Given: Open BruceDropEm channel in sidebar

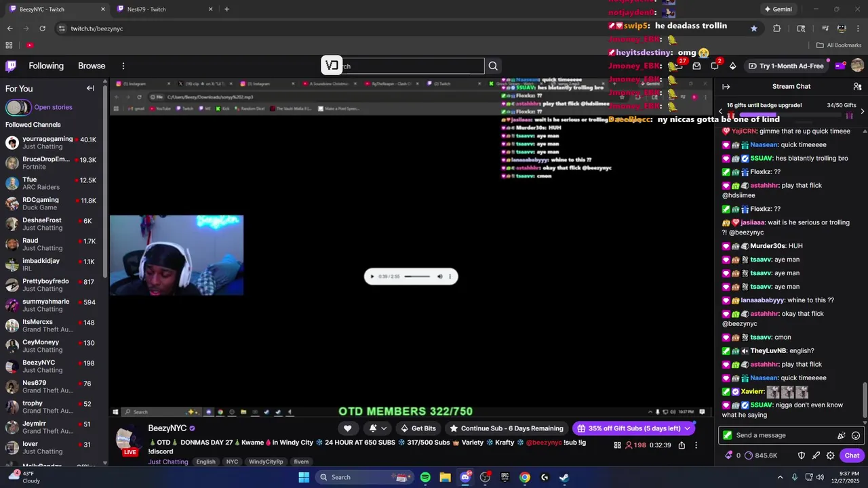Looking at the screenshot, I should (x=53, y=163).
